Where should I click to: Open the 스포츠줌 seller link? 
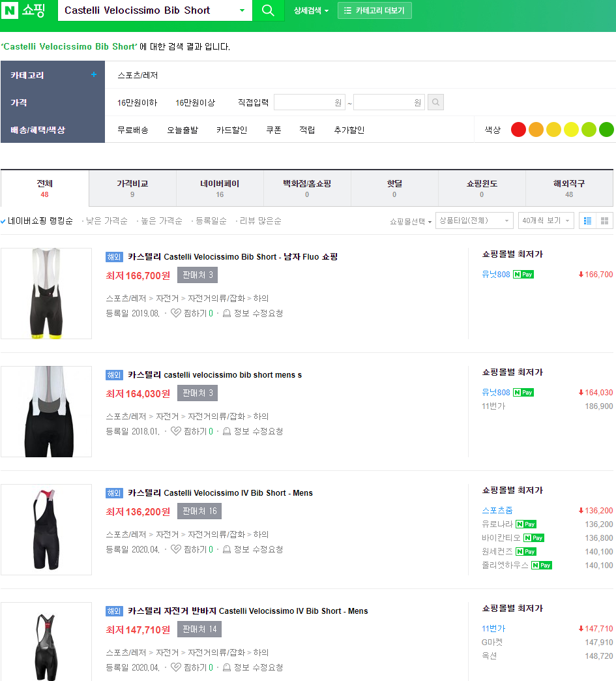[x=497, y=510]
